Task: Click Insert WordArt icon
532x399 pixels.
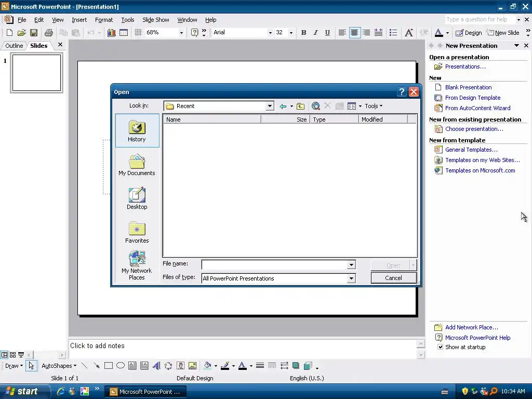Action: pos(156,366)
